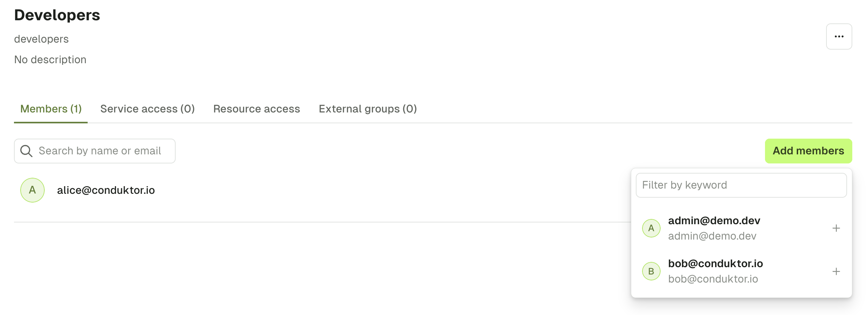
Task: Click the No description text
Action: [50, 60]
